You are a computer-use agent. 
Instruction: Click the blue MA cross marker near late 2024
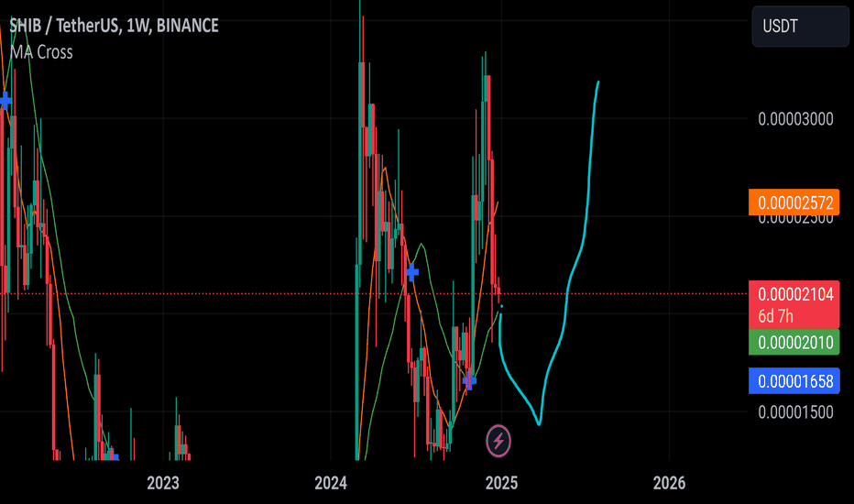coord(469,381)
